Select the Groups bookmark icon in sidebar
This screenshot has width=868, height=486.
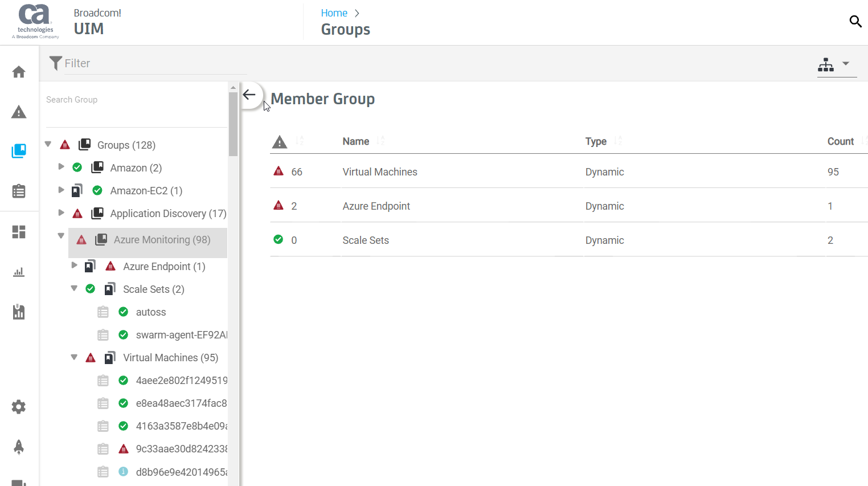(19, 152)
